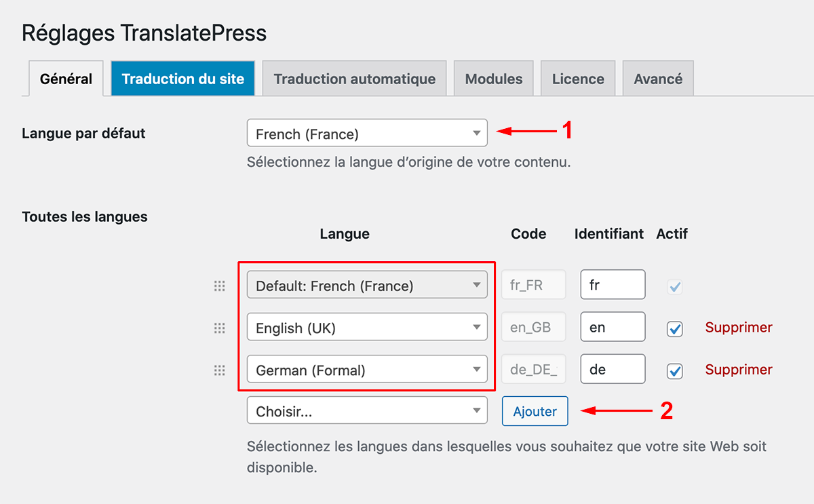Screen dimensions: 814x504
Task: Grab the drag handle for German row
Action: click(219, 370)
